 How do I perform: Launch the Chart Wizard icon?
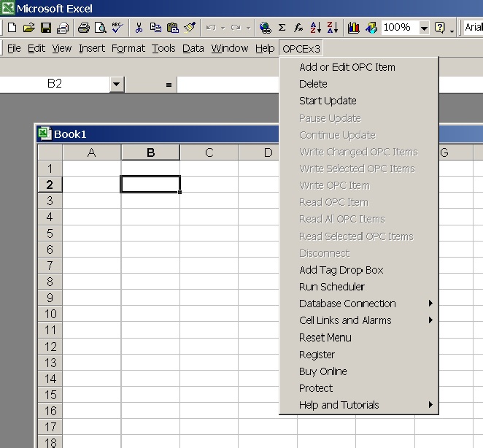354,28
